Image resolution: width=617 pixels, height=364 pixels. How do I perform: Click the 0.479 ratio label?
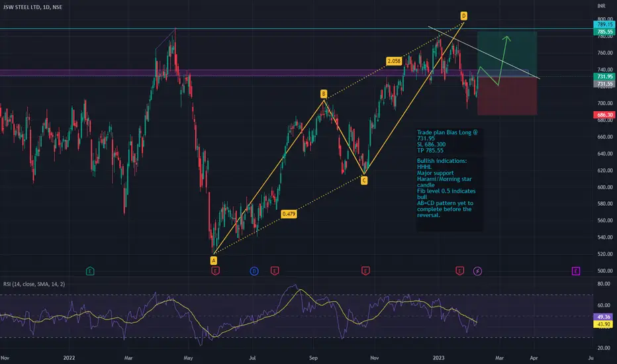[x=289, y=214]
